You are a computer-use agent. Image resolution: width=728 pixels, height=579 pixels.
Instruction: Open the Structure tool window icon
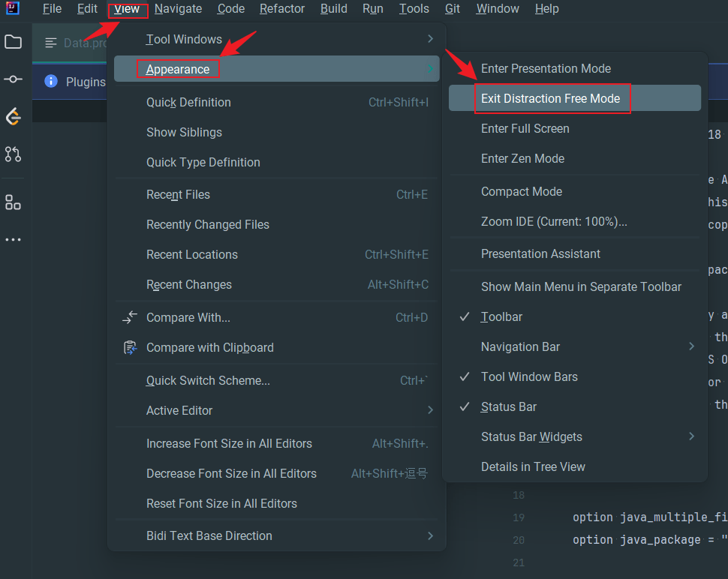tap(13, 202)
